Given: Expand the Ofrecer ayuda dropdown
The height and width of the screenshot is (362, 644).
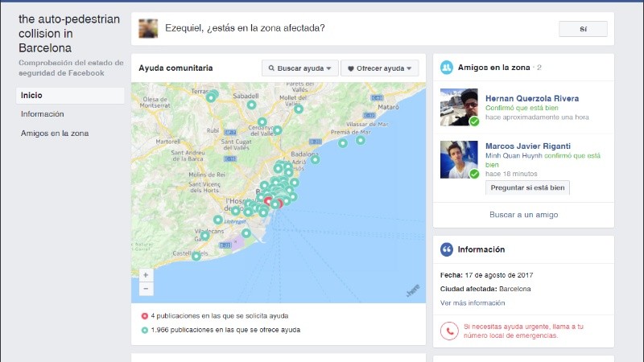Looking at the screenshot, I should 379,68.
